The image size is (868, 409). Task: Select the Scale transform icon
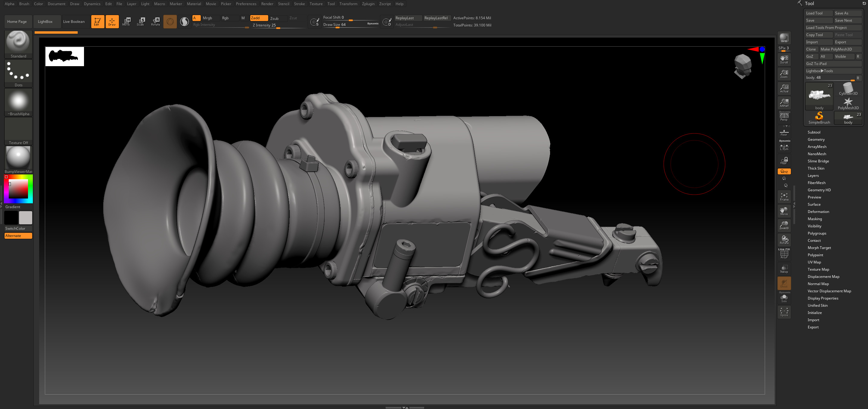pos(141,22)
